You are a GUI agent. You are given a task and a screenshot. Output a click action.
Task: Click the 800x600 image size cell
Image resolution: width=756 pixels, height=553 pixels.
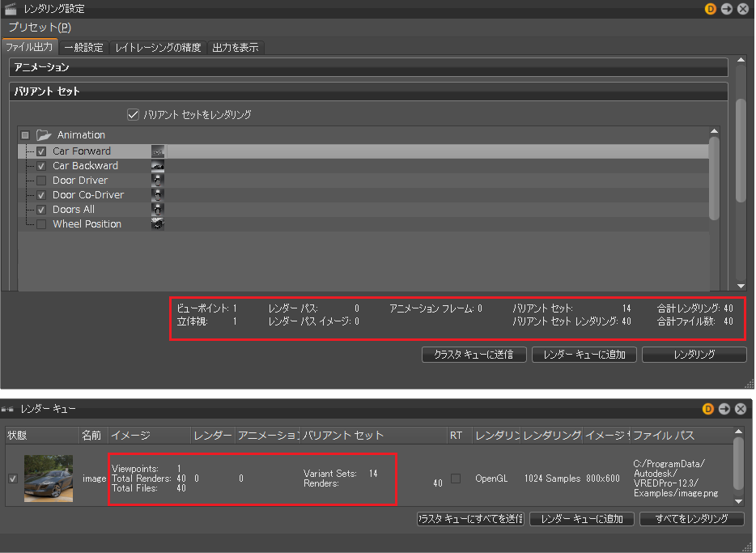point(603,479)
